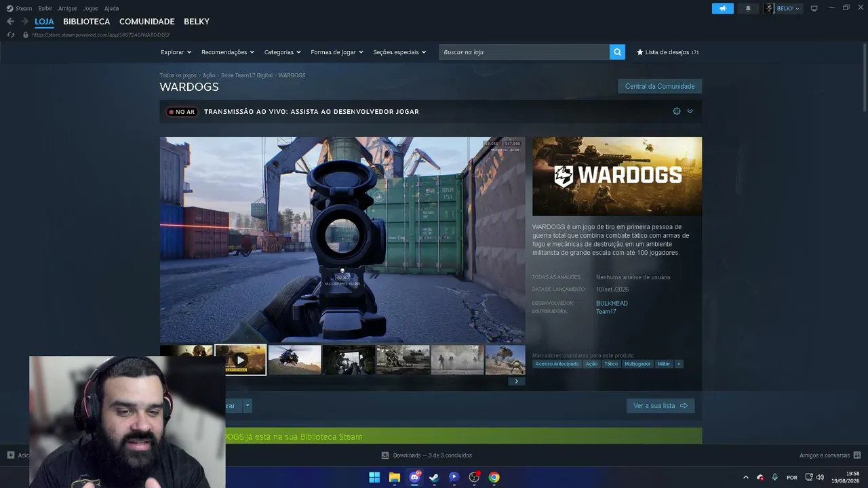Open the BELKY account dropdown
This screenshot has width=868, height=488.
click(x=783, y=8)
